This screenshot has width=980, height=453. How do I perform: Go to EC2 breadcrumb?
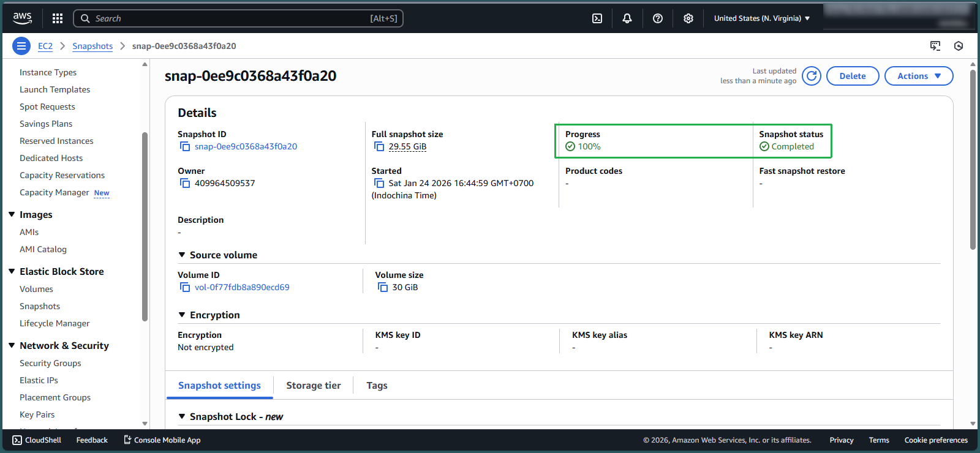pos(45,46)
